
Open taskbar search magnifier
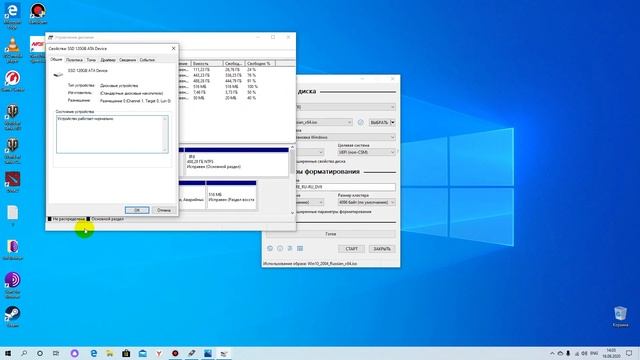24,353
